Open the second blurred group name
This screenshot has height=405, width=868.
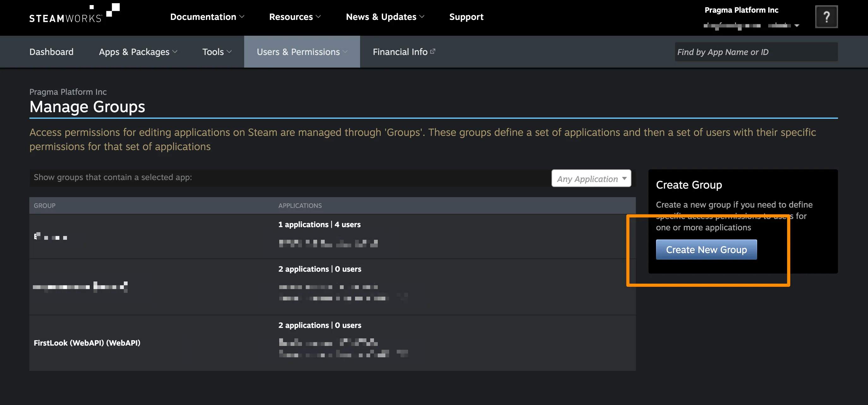click(80, 287)
